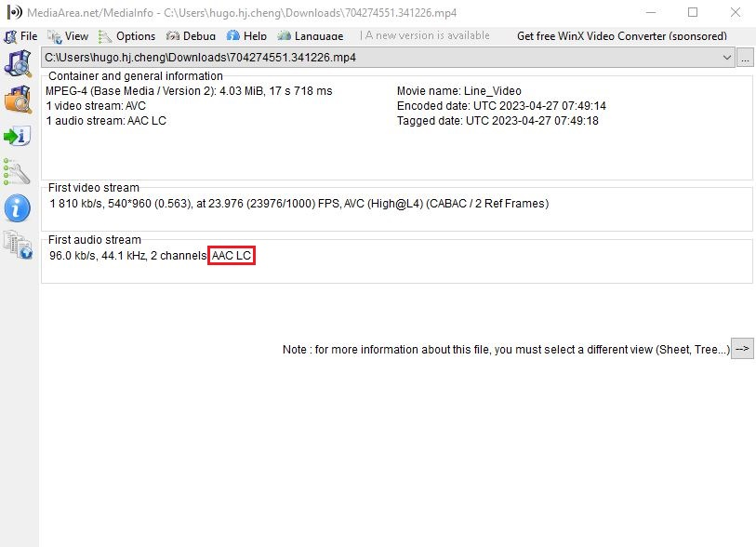756x547 pixels.
Task: Click the '96.0 kb/s, 44.1 kHz' audio stream line
Action: (151, 256)
